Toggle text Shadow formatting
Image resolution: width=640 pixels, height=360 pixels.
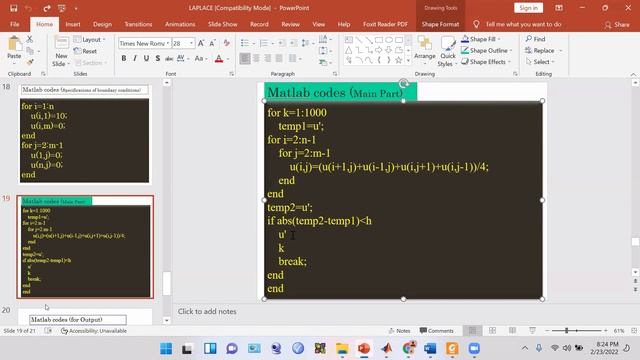point(158,59)
